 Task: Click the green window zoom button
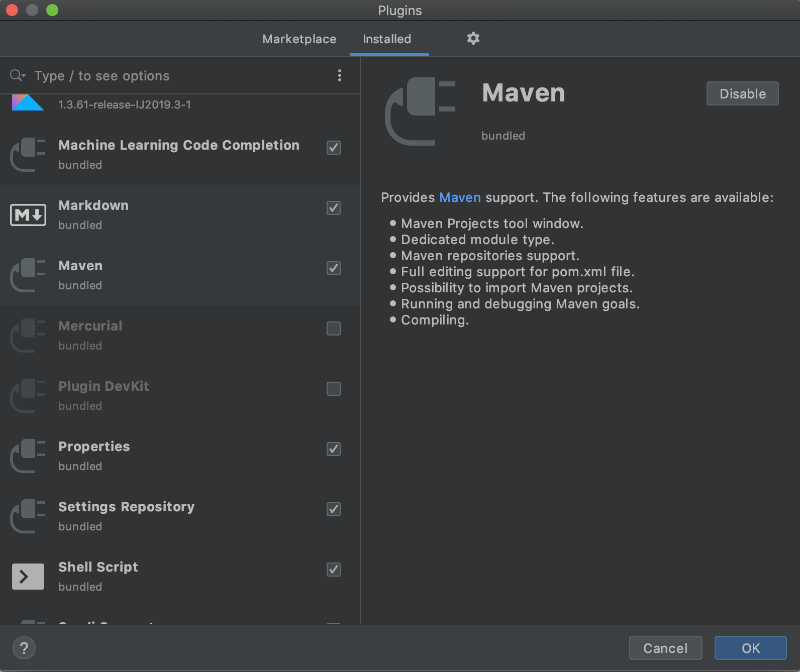tap(52, 10)
